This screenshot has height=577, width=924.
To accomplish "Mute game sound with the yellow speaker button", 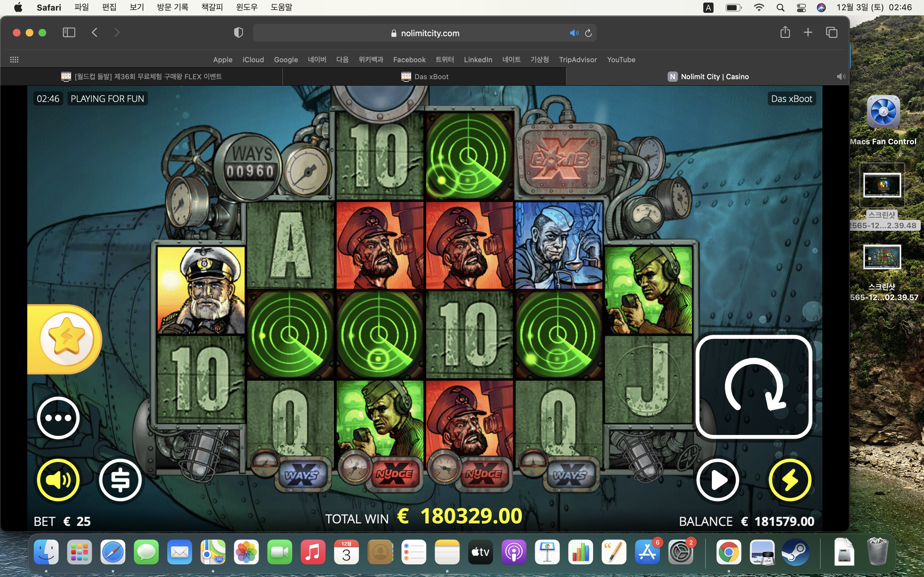I will point(58,480).
